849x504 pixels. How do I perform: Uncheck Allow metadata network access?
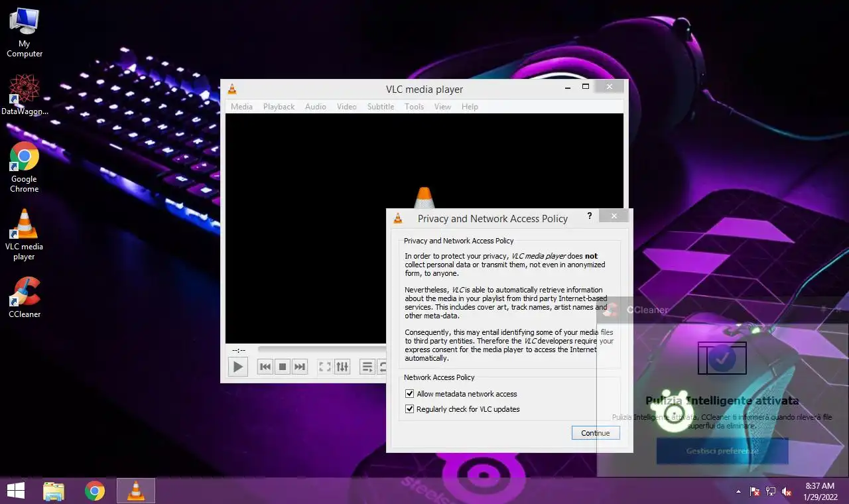pyautogui.click(x=410, y=394)
